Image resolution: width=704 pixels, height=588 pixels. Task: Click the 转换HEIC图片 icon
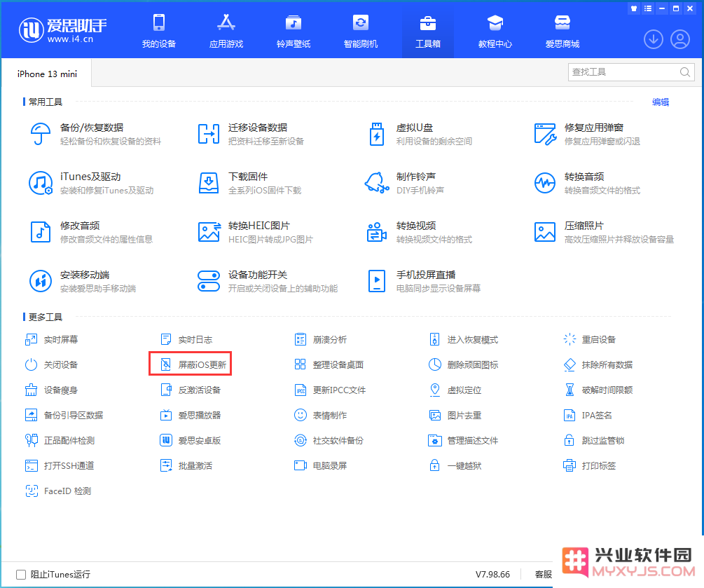point(209,232)
